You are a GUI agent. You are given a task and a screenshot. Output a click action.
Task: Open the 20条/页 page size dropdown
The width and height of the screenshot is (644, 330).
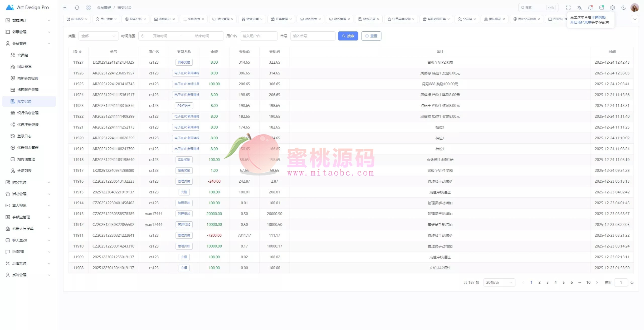499,282
